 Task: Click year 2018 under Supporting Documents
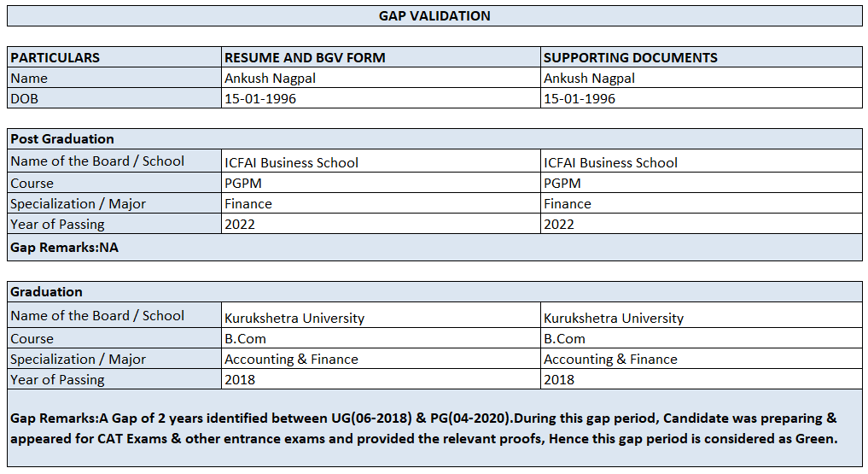click(559, 379)
